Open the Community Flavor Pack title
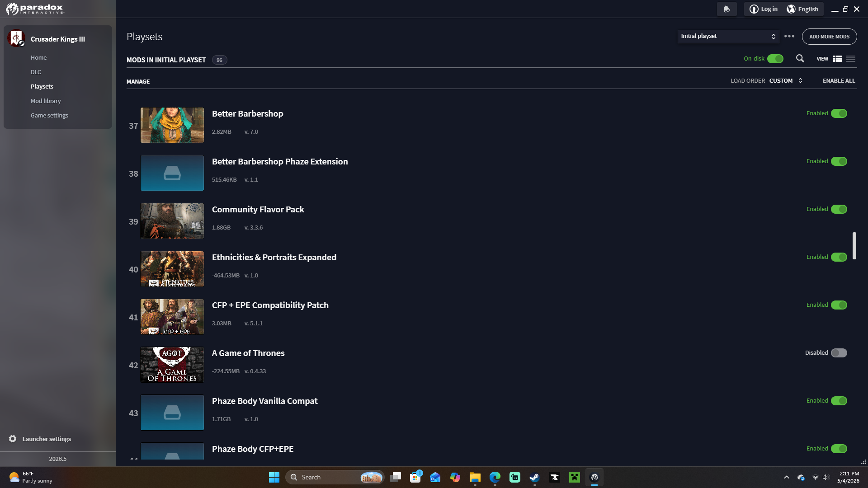This screenshot has height=488, width=868. click(x=258, y=210)
